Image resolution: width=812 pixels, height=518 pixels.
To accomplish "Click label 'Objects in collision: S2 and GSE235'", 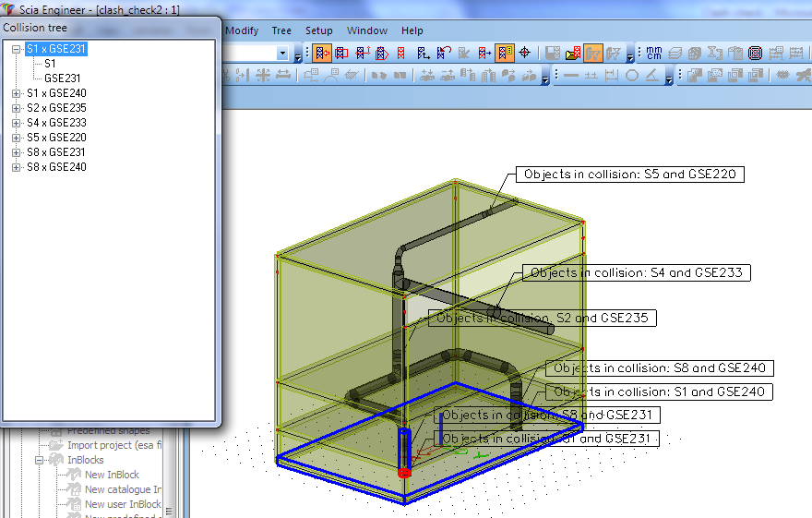I will [543, 318].
